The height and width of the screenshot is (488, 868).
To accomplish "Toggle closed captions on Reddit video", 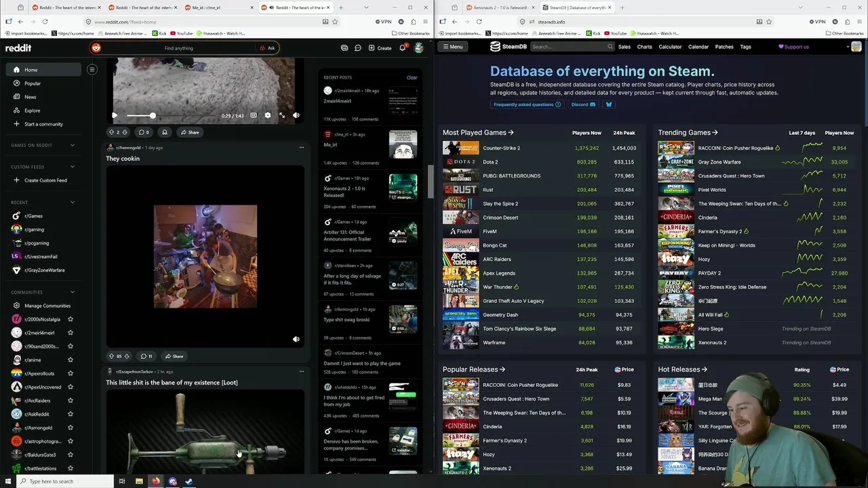I will pos(254,115).
